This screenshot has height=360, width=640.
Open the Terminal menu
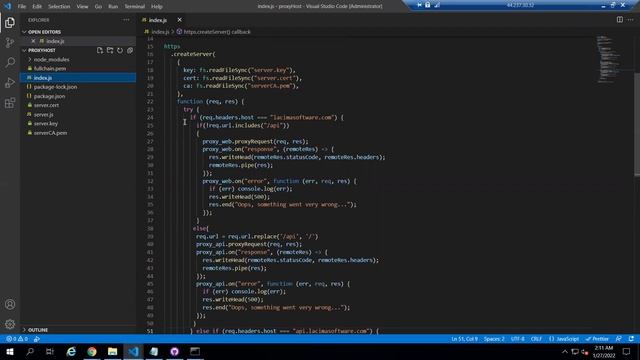coord(134,6)
